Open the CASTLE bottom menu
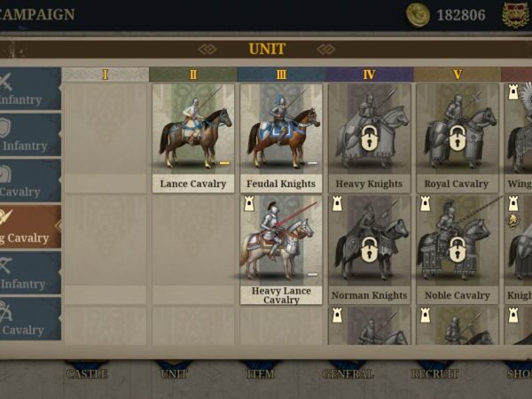The width and height of the screenshot is (532, 399). (x=87, y=373)
